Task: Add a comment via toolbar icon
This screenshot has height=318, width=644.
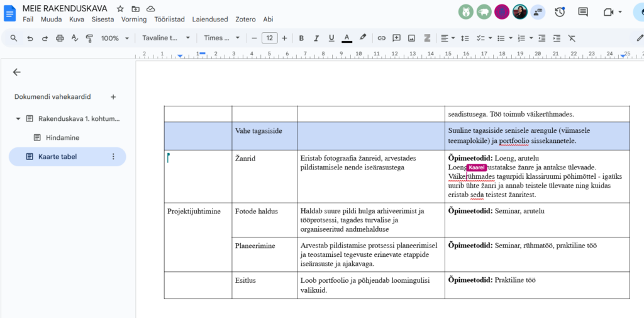Action: pos(396,38)
